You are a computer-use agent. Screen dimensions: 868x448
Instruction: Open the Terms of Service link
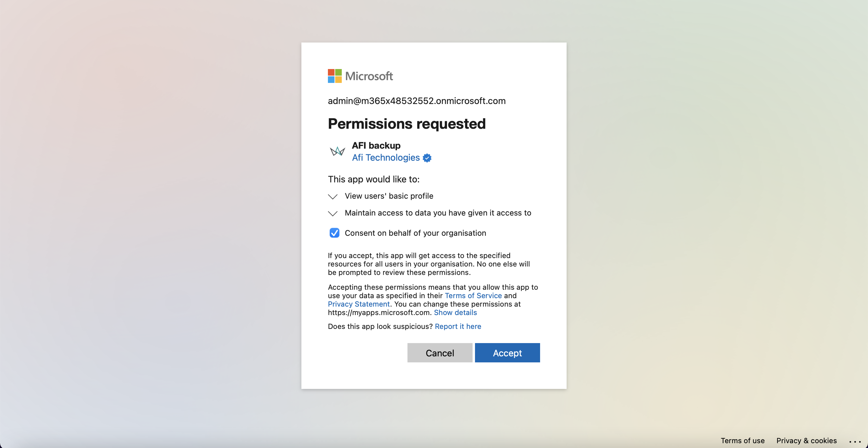(x=473, y=296)
